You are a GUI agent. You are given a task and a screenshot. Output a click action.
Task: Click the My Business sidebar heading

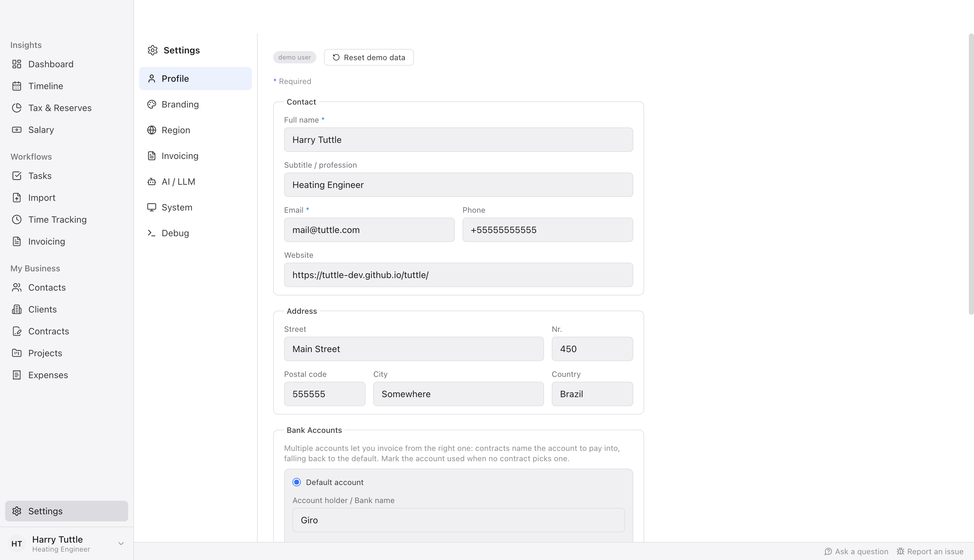point(35,268)
